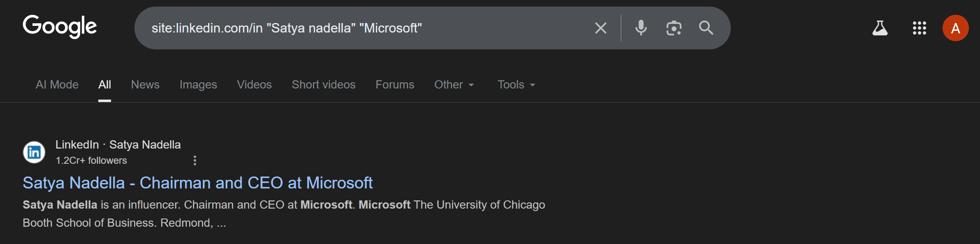This screenshot has height=244, width=980.
Task: Open three-dot menu for LinkedIn result
Action: (x=195, y=160)
